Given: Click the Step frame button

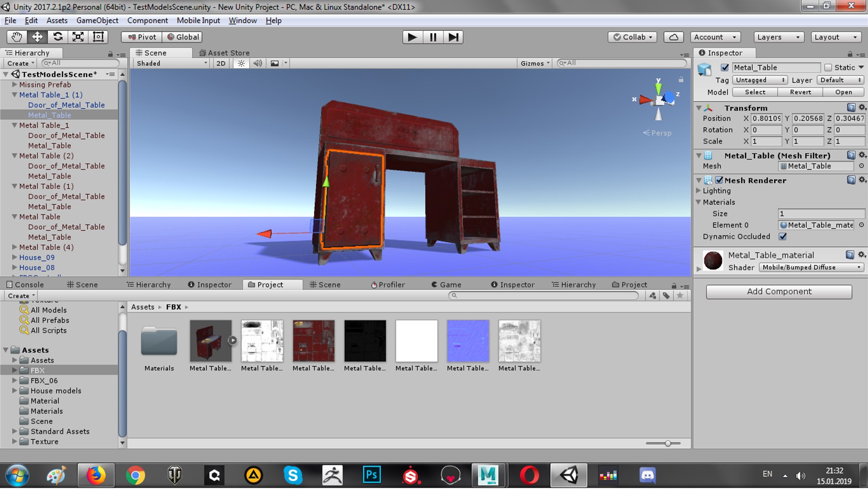Looking at the screenshot, I should (453, 37).
